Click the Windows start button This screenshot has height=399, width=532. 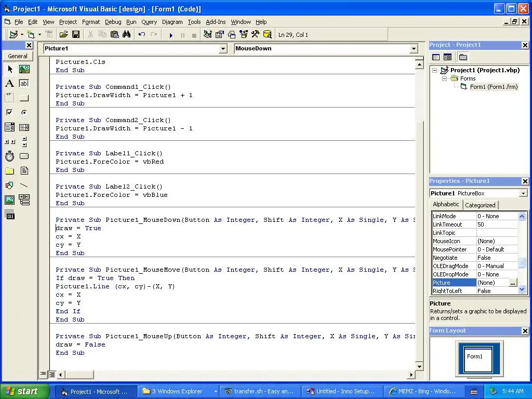pyautogui.click(x=24, y=391)
